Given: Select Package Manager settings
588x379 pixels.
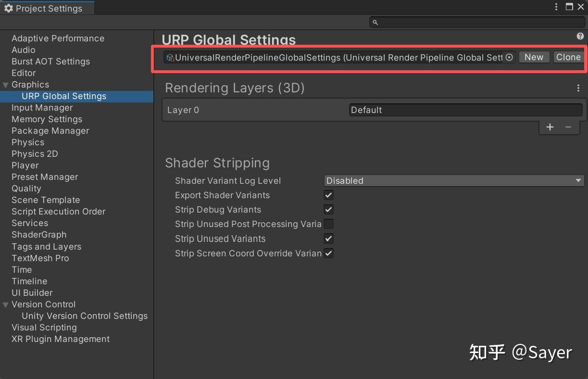Looking at the screenshot, I should (x=50, y=131).
